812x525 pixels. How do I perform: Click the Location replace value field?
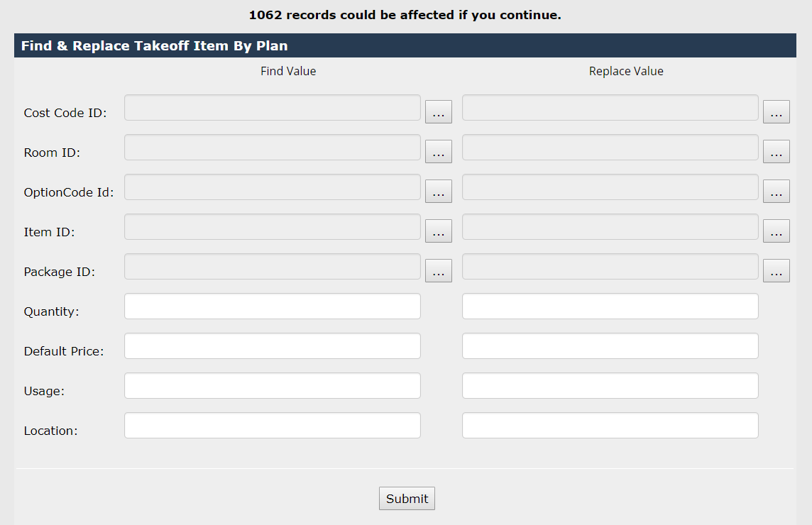(x=610, y=426)
